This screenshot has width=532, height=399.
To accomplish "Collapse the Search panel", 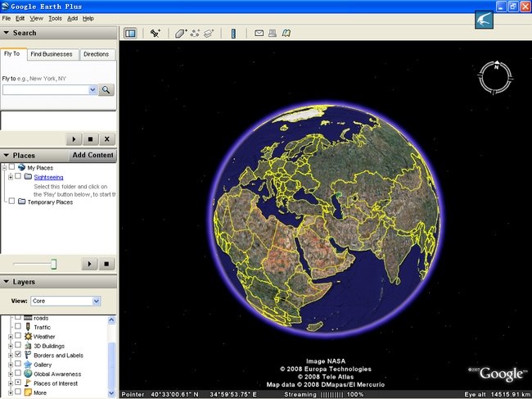I will (6, 33).
